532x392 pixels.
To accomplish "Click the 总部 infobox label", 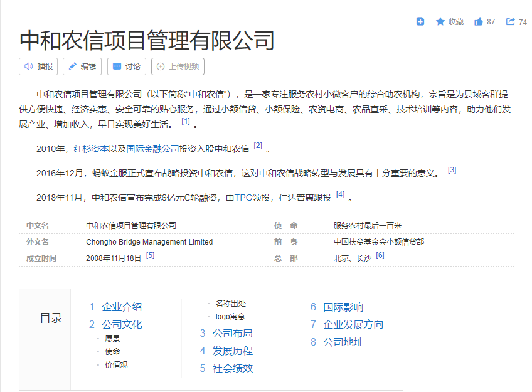I will tap(285, 258).
